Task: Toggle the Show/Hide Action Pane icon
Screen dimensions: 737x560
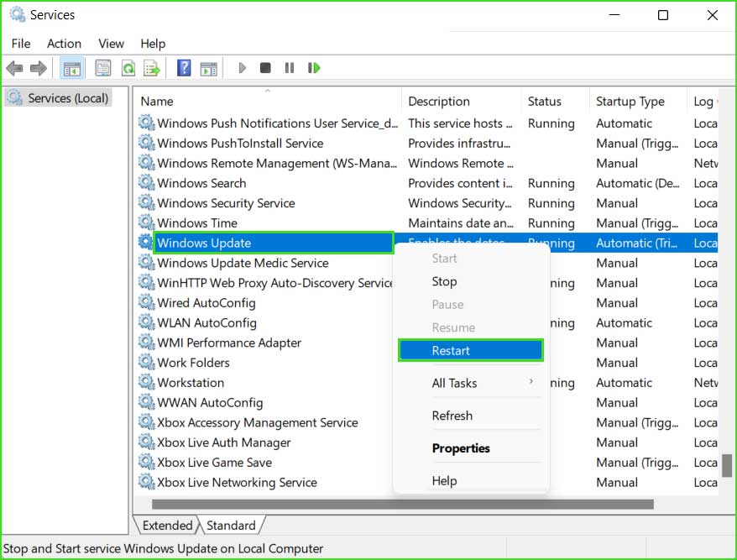Action: pos(209,68)
